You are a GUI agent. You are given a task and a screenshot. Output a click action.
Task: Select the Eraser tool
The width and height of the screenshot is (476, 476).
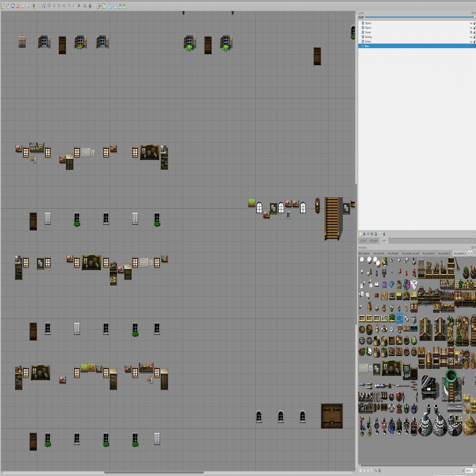click(18, 6)
